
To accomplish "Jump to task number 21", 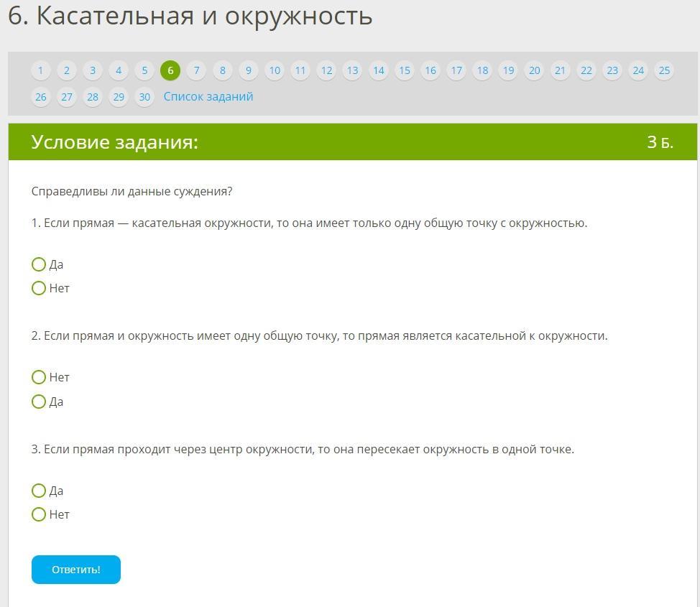I will (561, 70).
